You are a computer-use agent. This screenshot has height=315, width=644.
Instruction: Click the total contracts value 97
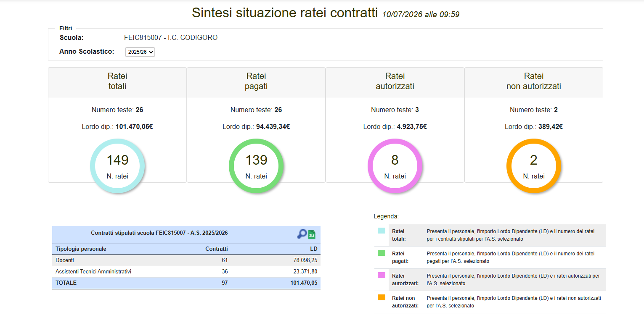click(x=225, y=283)
